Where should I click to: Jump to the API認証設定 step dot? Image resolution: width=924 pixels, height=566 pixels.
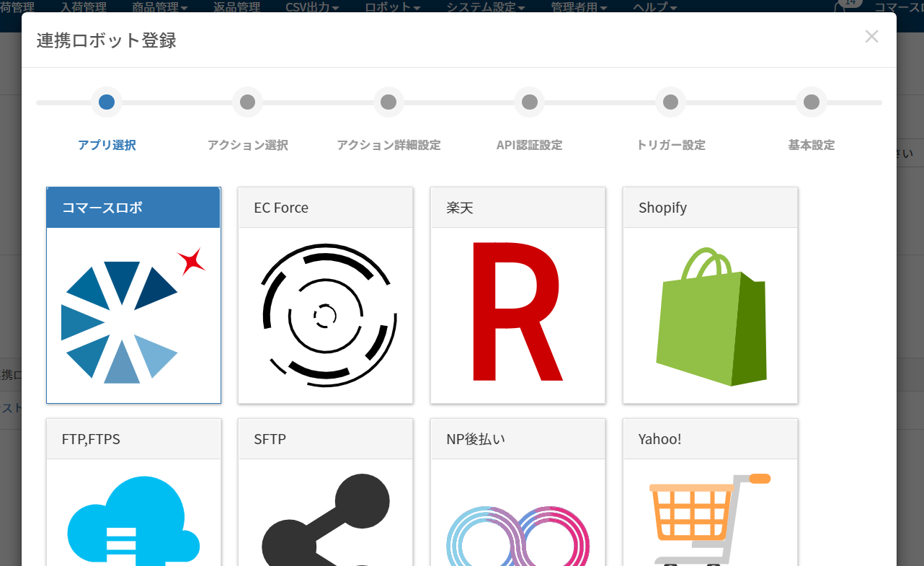pyautogui.click(x=530, y=102)
